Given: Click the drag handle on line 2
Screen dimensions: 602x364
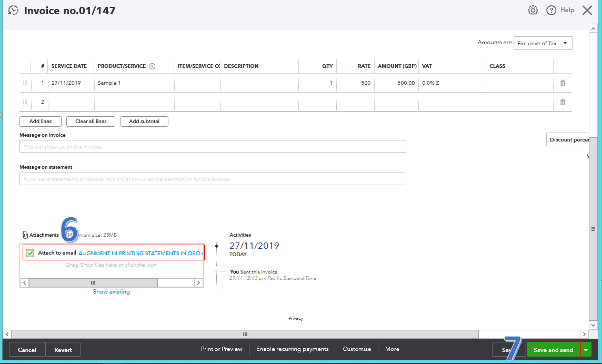Looking at the screenshot, I should 25,102.
